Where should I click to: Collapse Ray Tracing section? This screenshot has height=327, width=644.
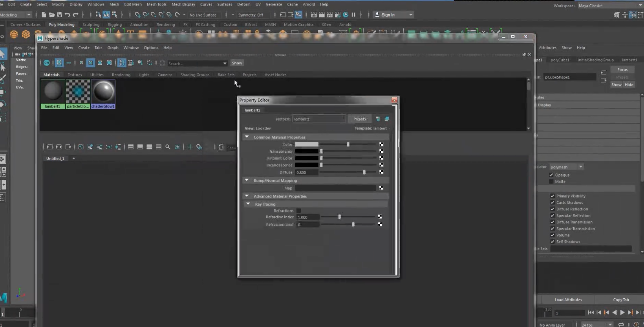248,204
